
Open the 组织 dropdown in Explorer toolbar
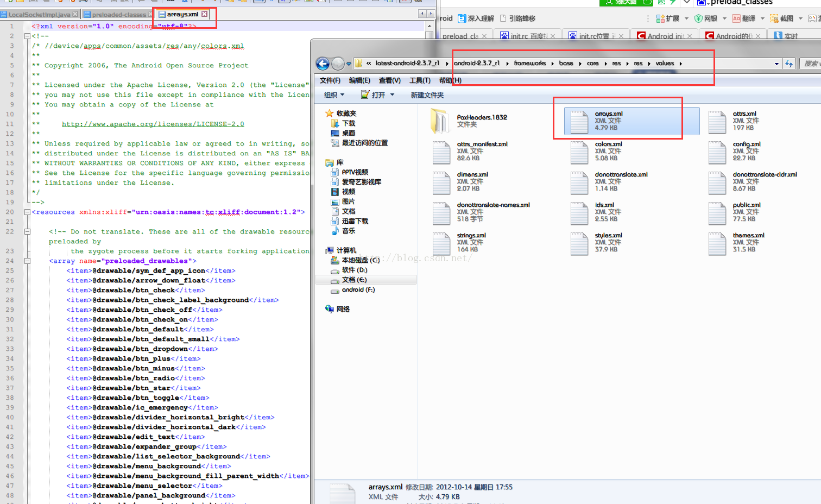[x=334, y=95]
